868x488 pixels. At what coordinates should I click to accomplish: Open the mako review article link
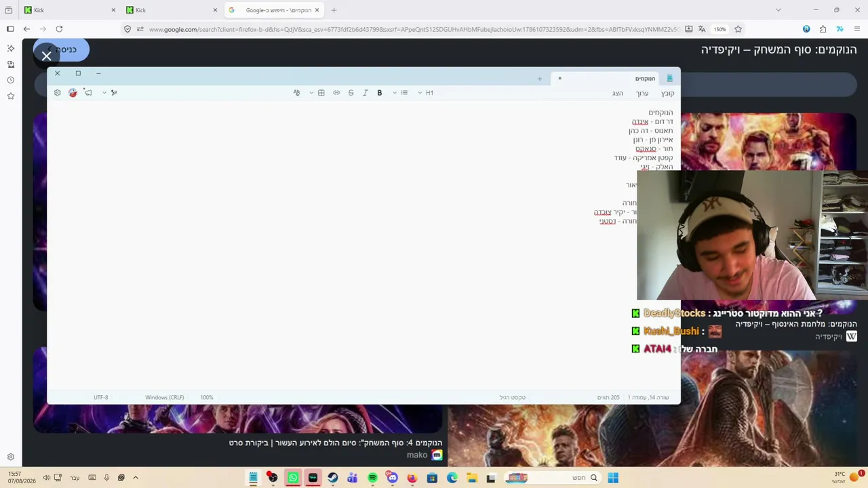pos(336,443)
